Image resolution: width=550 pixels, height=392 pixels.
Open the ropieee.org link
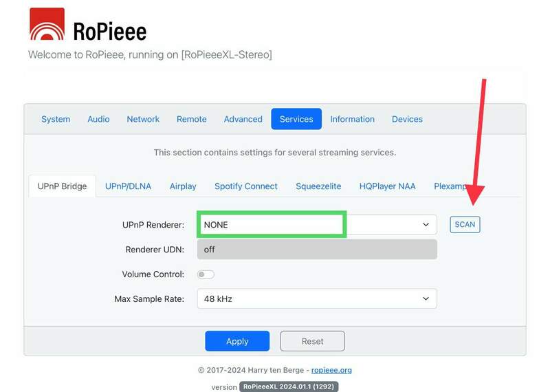pos(331,370)
